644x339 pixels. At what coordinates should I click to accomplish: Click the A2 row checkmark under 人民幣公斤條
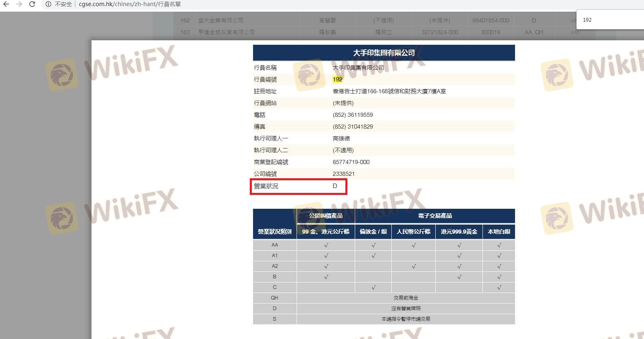tap(413, 266)
